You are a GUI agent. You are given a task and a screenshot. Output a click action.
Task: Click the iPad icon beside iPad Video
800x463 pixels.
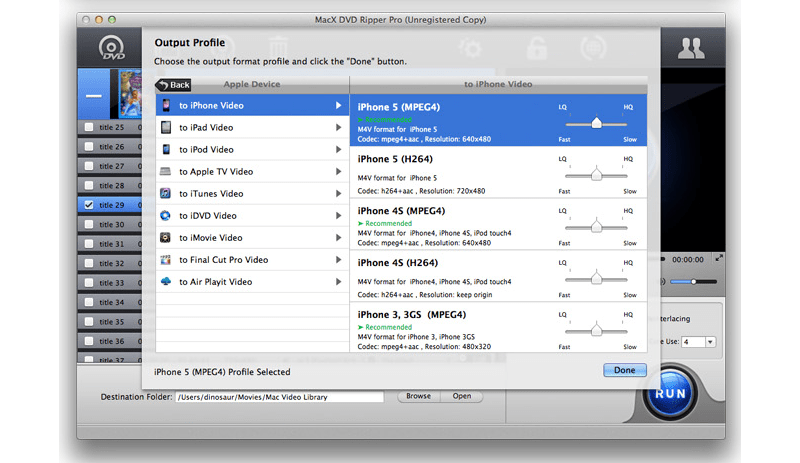(x=166, y=127)
